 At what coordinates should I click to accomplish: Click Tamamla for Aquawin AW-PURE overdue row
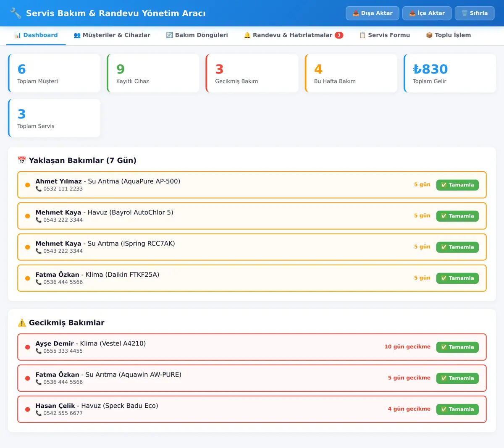tap(457, 378)
